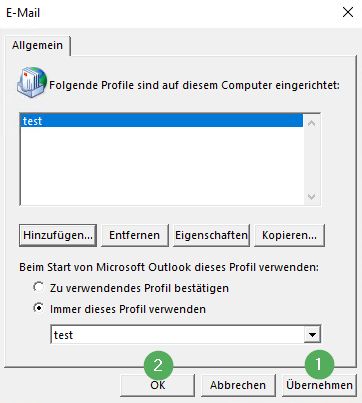
Task: Select 'Zu verwendendes Profil bestätigen' radio button
Action: (39, 287)
